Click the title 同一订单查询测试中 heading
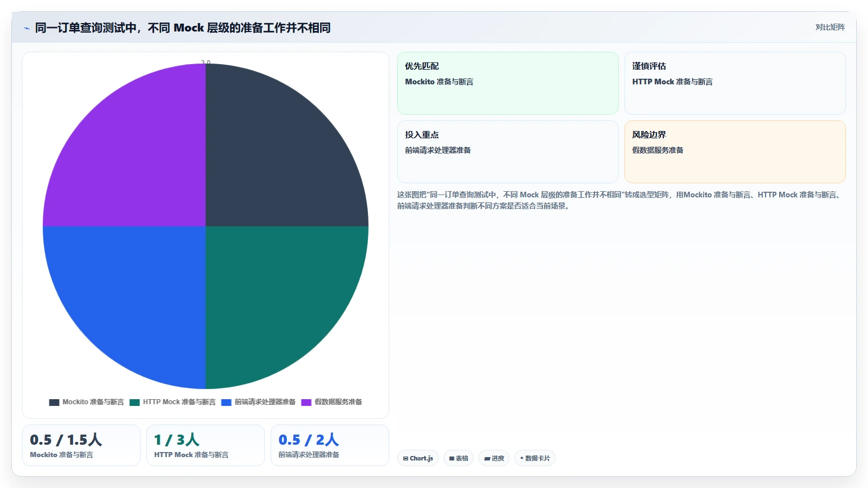The height and width of the screenshot is (488, 868). click(183, 28)
